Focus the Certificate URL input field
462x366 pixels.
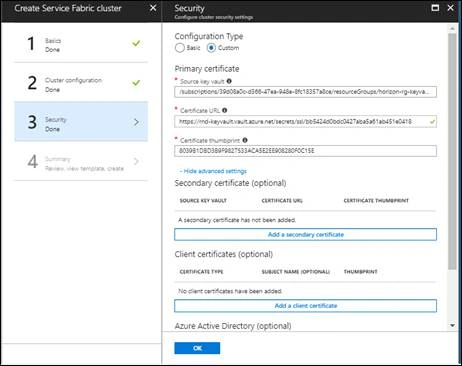305,122
